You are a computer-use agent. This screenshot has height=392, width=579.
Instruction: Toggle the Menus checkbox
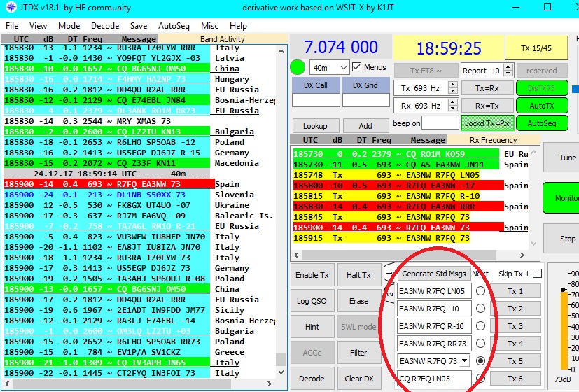point(357,67)
